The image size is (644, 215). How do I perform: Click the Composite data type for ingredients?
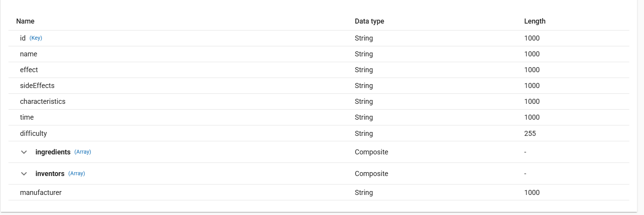click(x=371, y=152)
